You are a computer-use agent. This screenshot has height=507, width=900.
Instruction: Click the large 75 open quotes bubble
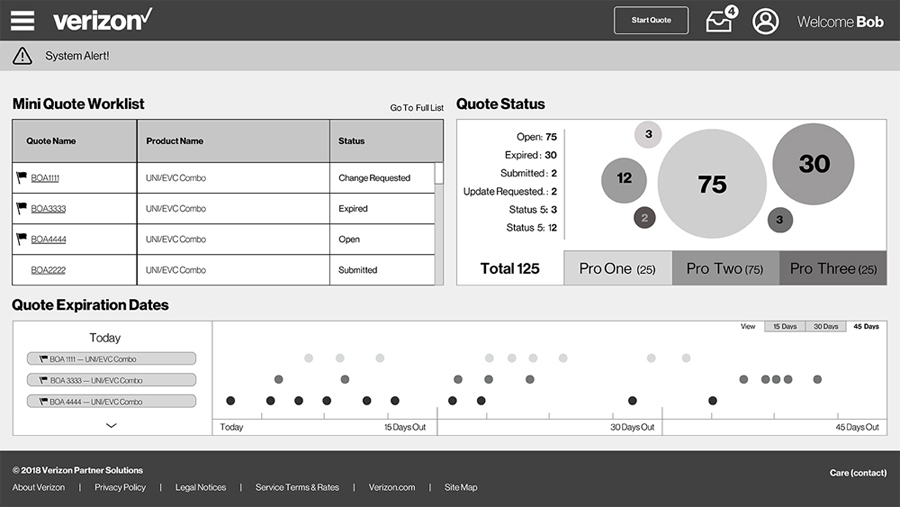tap(712, 184)
